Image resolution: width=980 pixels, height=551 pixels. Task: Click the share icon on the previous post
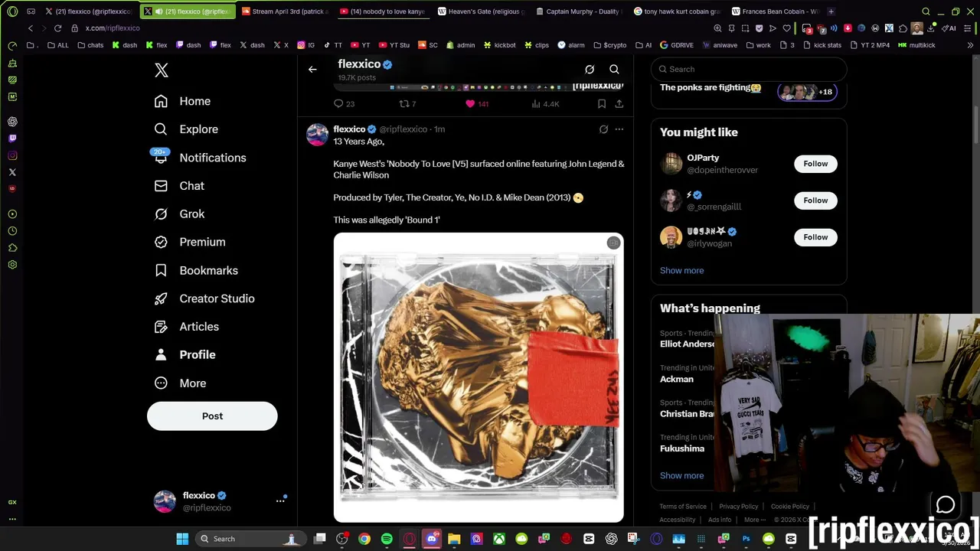619,104
